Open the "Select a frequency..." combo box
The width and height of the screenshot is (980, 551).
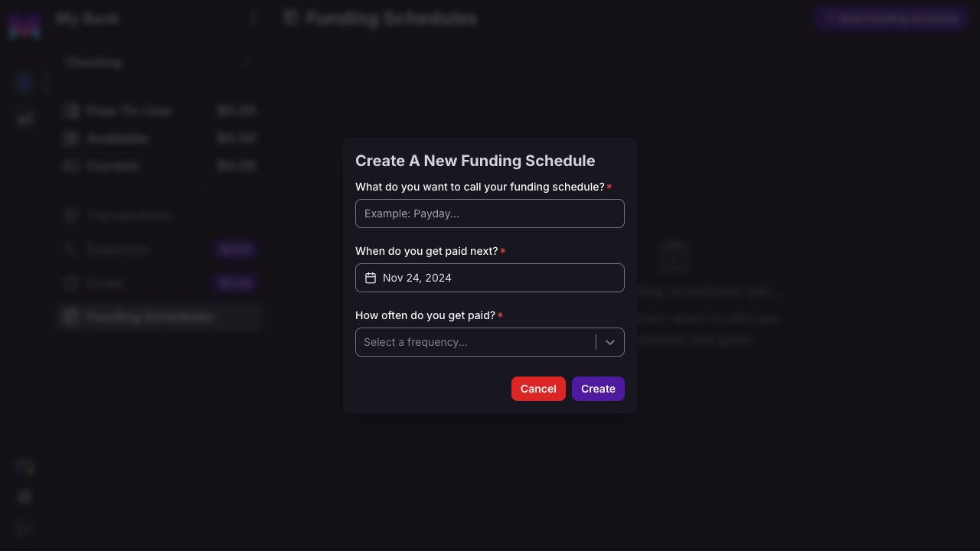click(475, 342)
